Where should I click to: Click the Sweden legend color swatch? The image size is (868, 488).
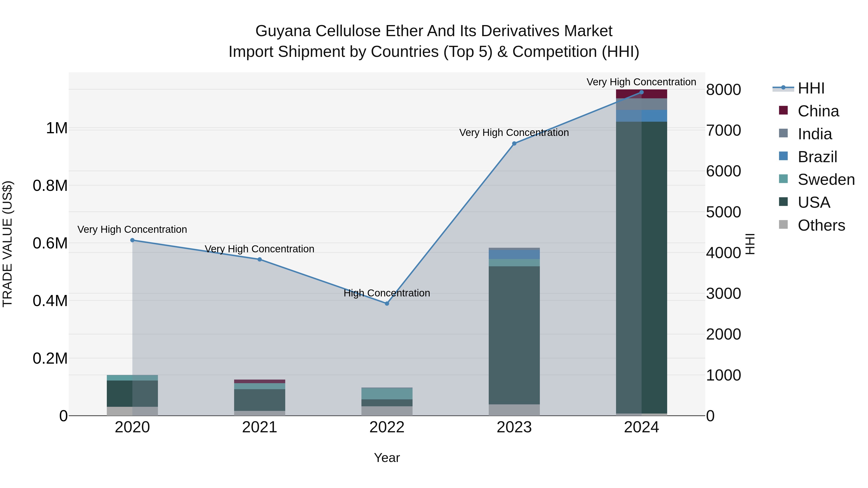click(x=783, y=179)
